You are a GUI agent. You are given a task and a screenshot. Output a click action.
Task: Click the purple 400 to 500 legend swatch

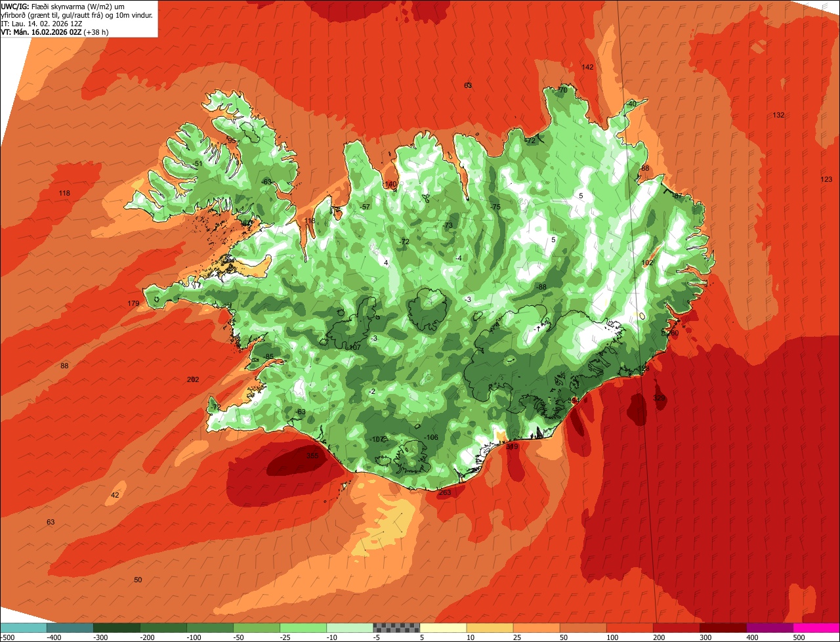click(770, 628)
